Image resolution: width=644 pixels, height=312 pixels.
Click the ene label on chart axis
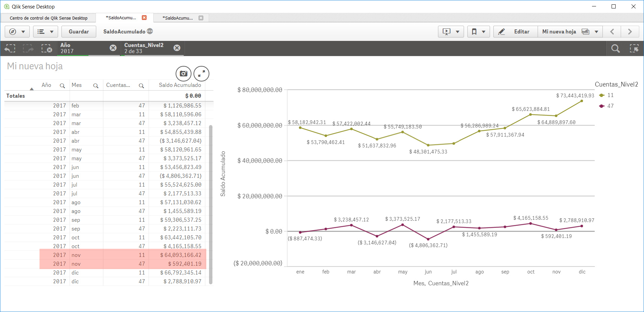click(x=300, y=272)
